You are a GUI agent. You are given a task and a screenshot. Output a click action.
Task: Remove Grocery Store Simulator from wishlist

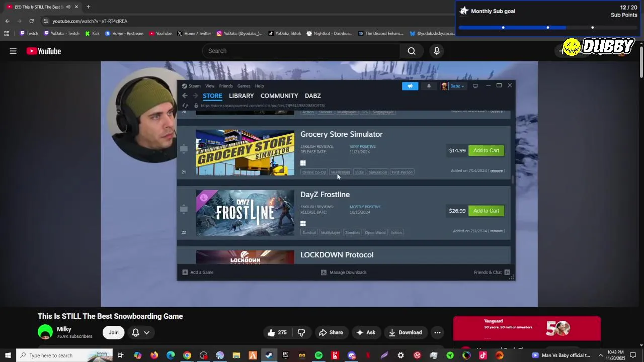pyautogui.click(x=496, y=171)
